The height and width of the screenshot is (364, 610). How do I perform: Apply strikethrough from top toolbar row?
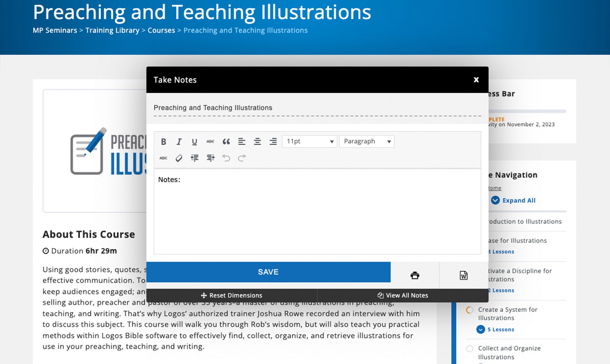tap(210, 141)
